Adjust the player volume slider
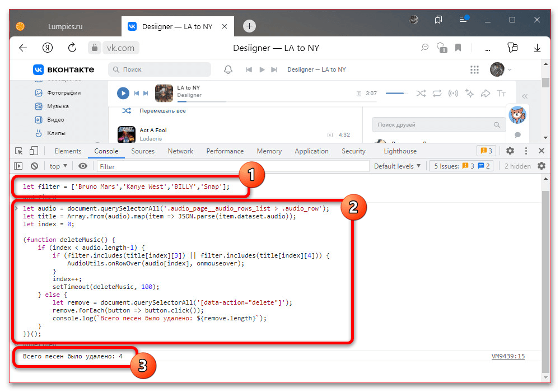The height and width of the screenshot is (392, 560). (396, 93)
